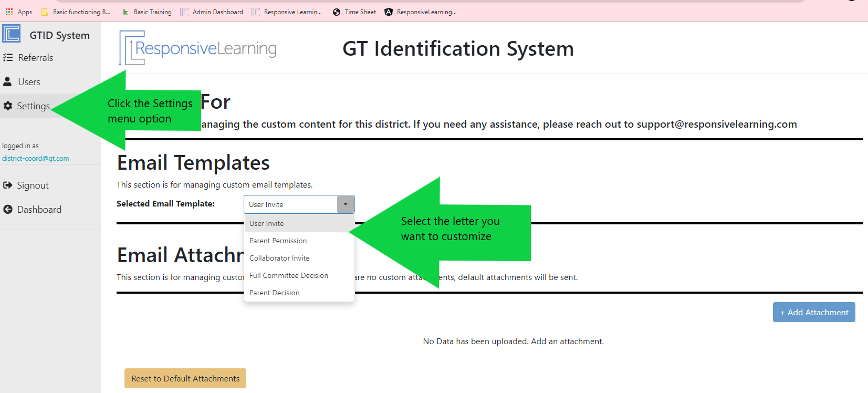The height and width of the screenshot is (393, 868).
Task: Open the Admin Dashboard bookmark
Action: tap(212, 12)
